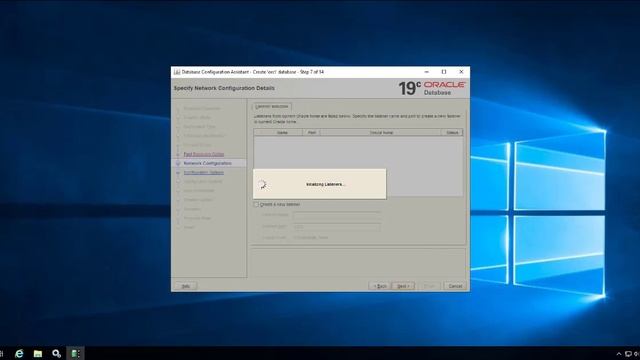The width and height of the screenshot is (640, 360).
Task: Check the Create a new listener box
Action: 256,204
